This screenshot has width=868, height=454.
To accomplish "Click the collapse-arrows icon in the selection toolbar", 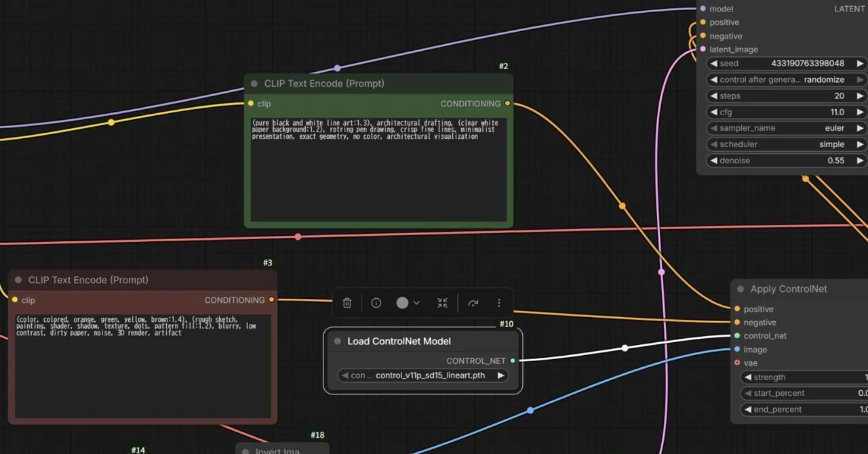I will coord(442,303).
